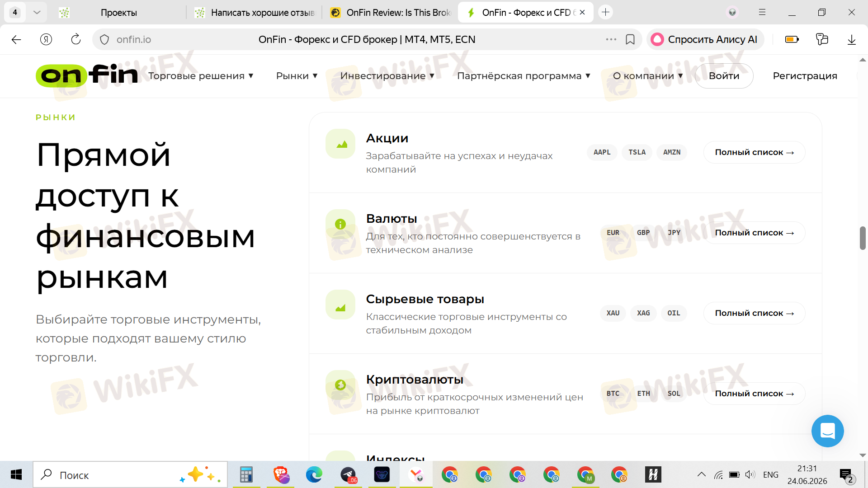Open Полный список for Криптовалюты
The height and width of the screenshot is (488, 868).
pyautogui.click(x=754, y=394)
